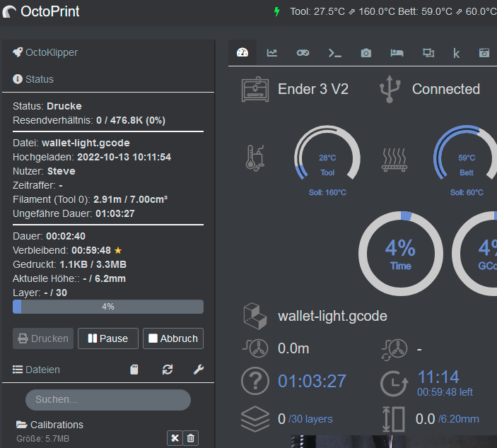Focus the Suchen search field
This screenshot has width=497, height=448.
pyautogui.click(x=108, y=399)
